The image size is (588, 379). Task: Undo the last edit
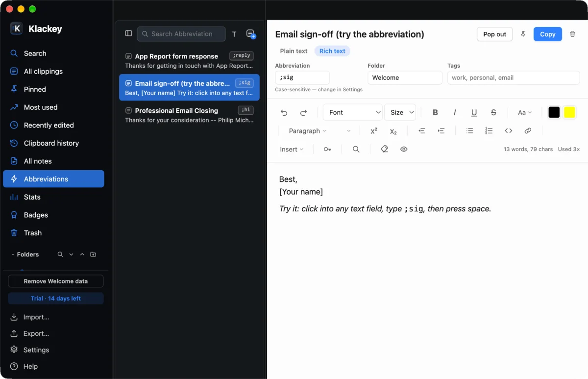click(284, 112)
